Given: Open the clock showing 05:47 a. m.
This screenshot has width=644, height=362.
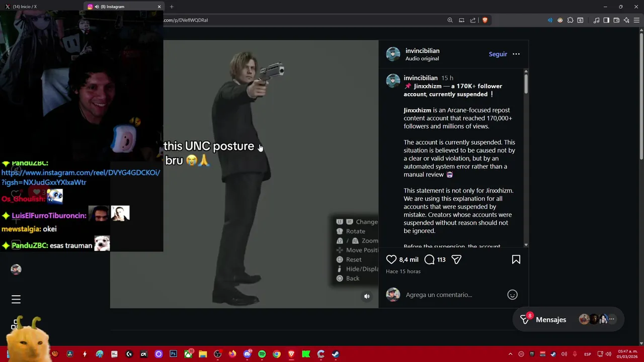Looking at the screenshot, I should tap(627, 354).
